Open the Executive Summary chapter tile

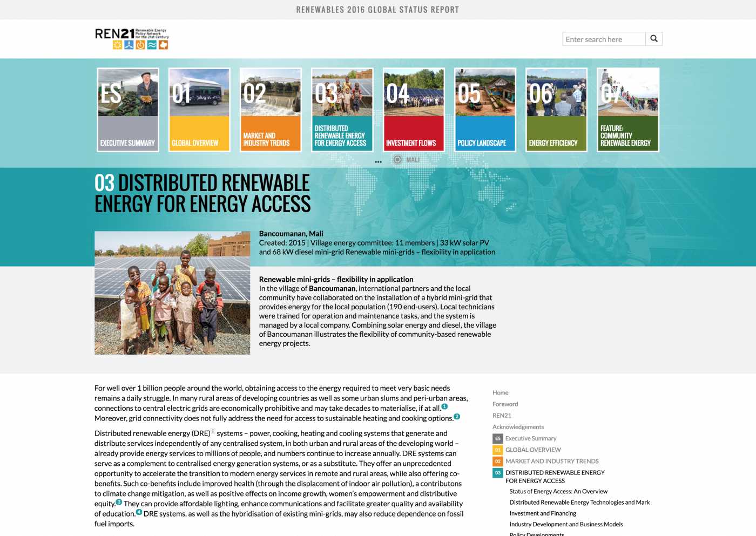pos(128,110)
